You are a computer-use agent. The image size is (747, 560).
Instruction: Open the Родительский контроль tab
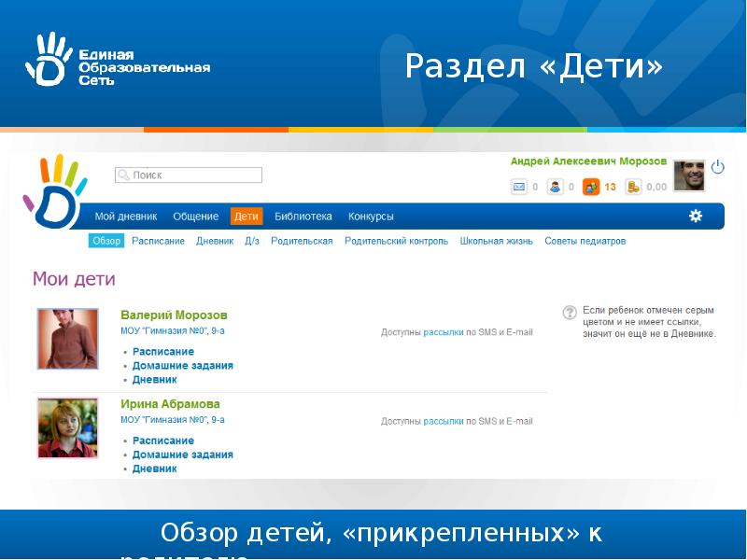(396, 241)
